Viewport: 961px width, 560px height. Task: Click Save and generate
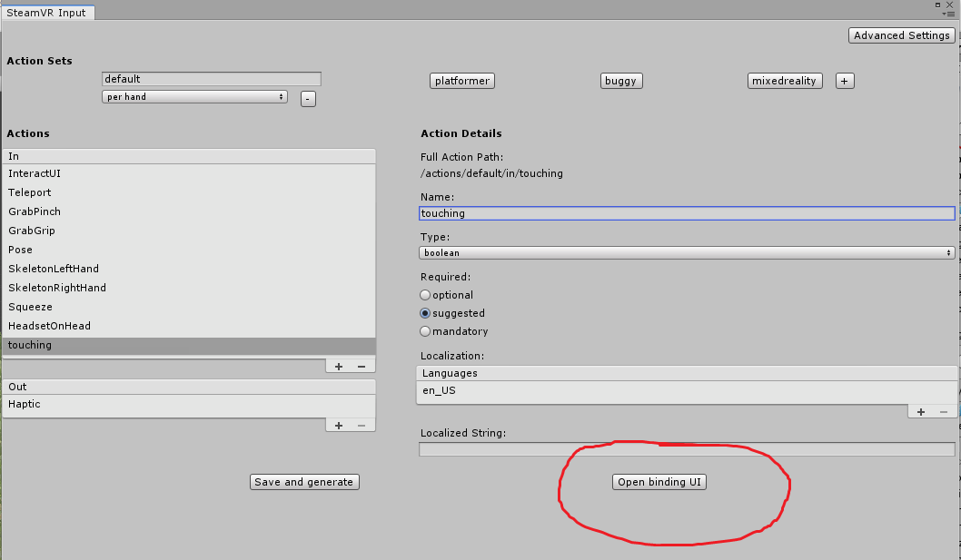pyautogui.click(x=304, y=482)
